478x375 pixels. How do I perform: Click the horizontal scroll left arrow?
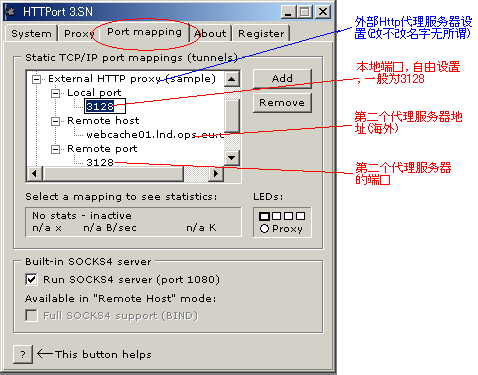[35, 174]
